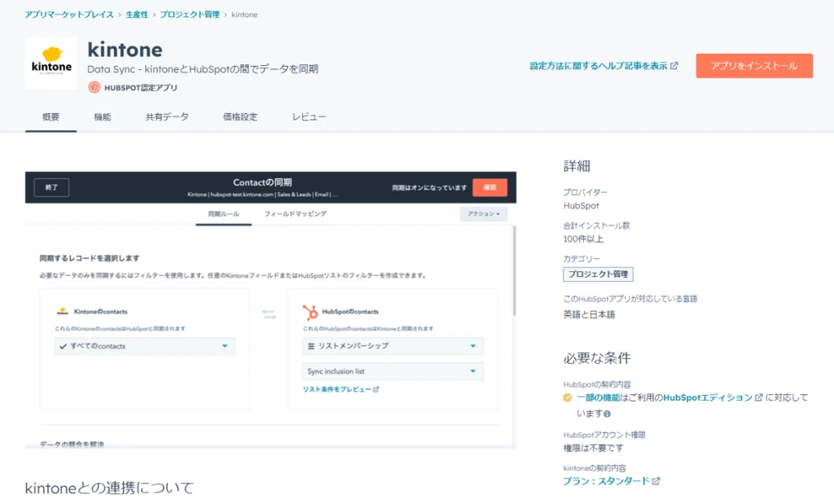Click the info icon next to います
834x504 pixels.
608,414
